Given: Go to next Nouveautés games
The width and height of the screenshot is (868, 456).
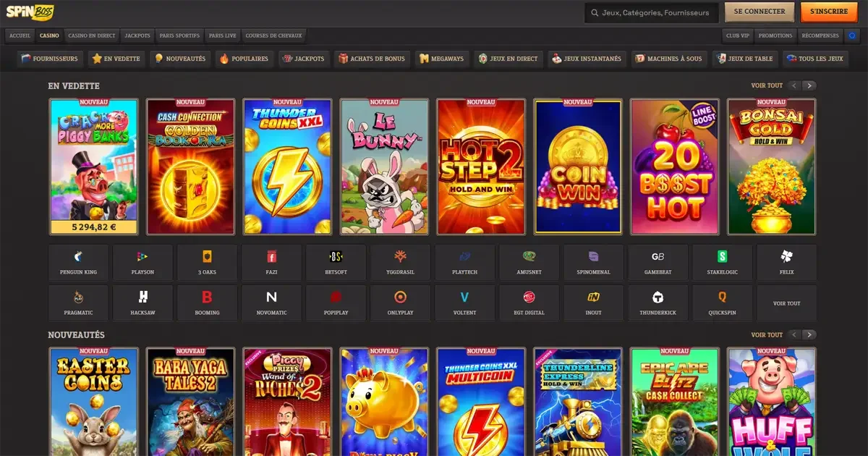Looking at the screenshot, I should (x=809, y=334).
